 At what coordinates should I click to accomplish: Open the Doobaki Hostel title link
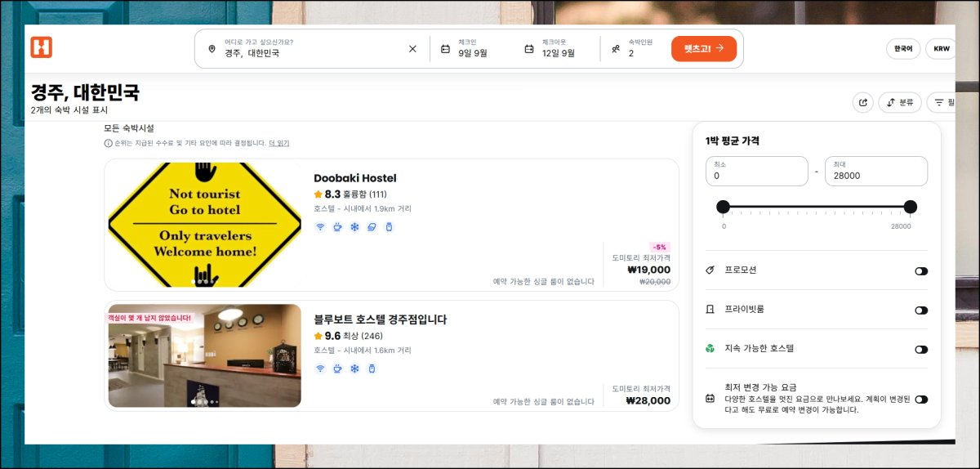(355, 178)
